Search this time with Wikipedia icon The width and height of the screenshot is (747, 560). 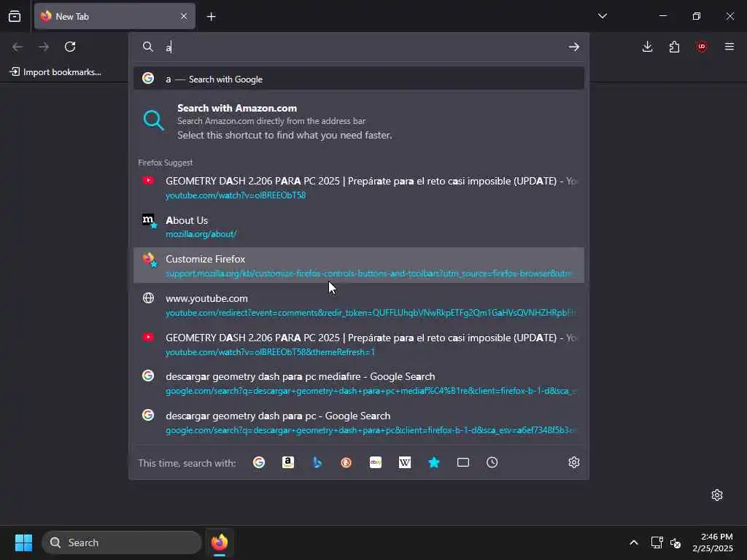click(x=404, y=462)
